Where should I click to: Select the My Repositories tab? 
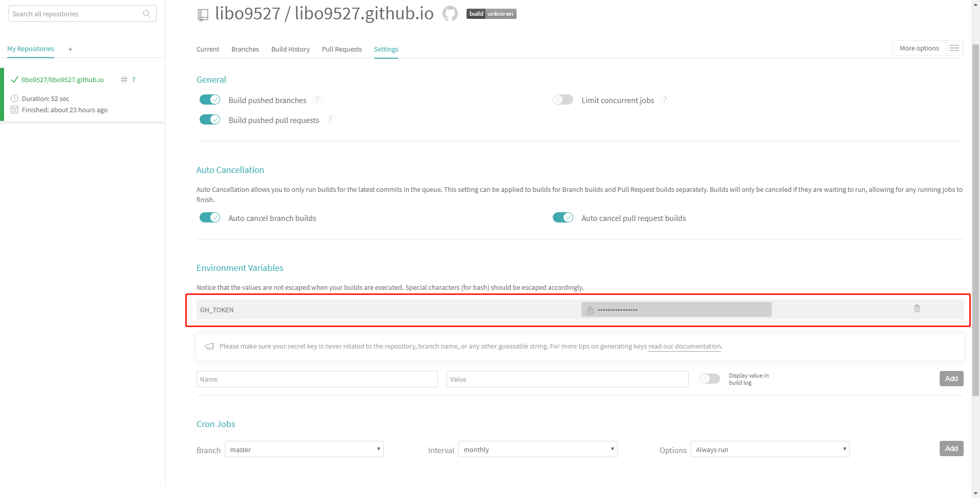pyautogui.click(x=31, y=49)
